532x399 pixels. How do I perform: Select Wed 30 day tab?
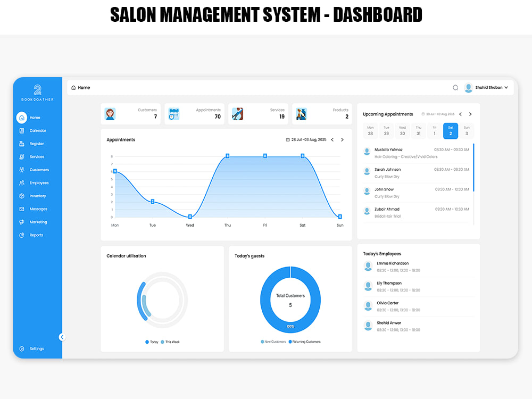pyautogui.click(x=402, y=131)
